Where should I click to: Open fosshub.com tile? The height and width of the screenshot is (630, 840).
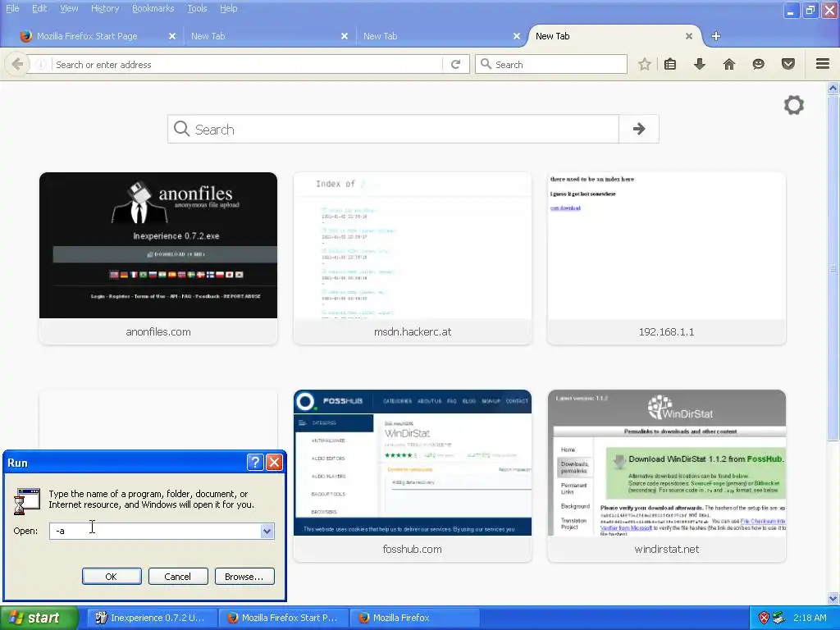(x=413, y=476)
